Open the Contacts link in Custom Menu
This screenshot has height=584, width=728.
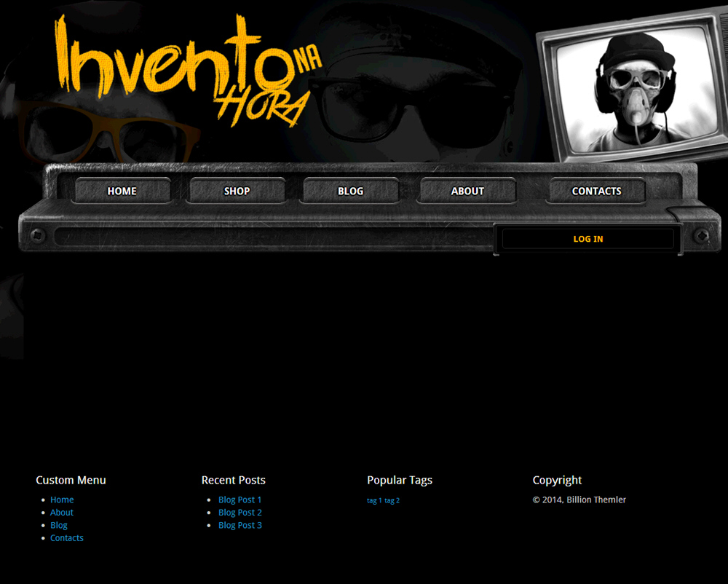(x=67, y=537)
